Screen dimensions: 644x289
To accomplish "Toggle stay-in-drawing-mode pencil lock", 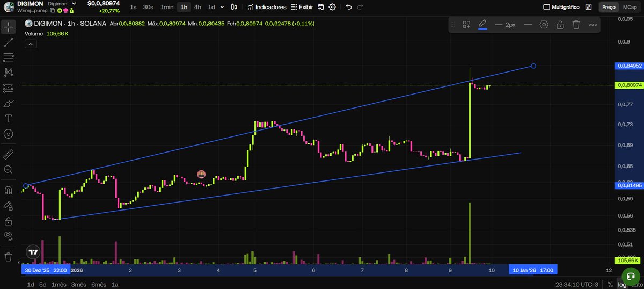I will (8, 205).
